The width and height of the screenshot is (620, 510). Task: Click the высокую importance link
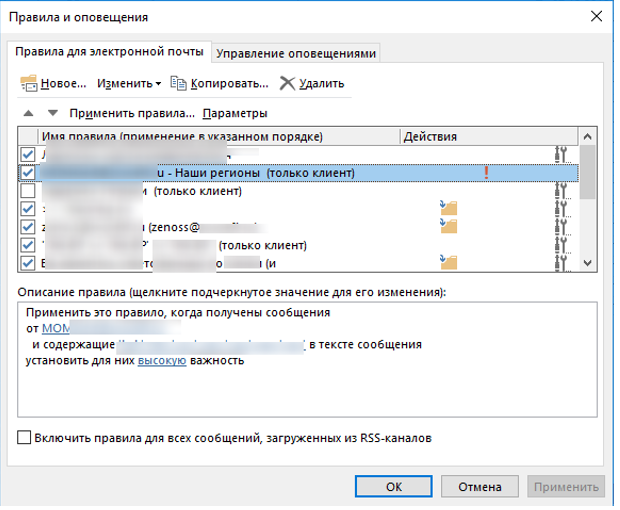pyautogui.click(x=162, y=361)
